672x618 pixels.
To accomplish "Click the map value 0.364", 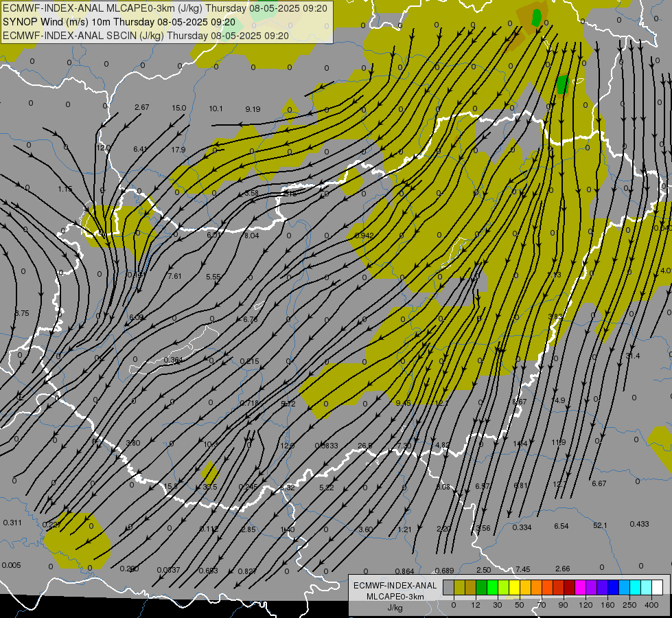I will click(x=173, y=360).
